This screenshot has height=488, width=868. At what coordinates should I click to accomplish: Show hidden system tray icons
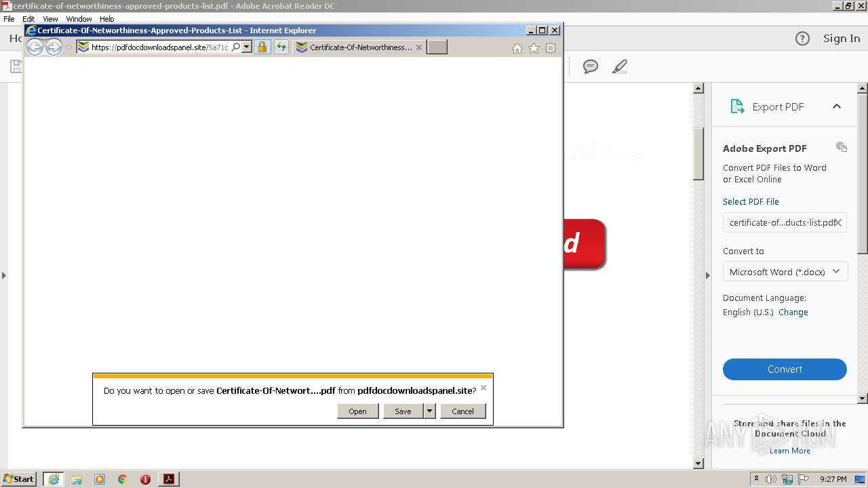756,479
